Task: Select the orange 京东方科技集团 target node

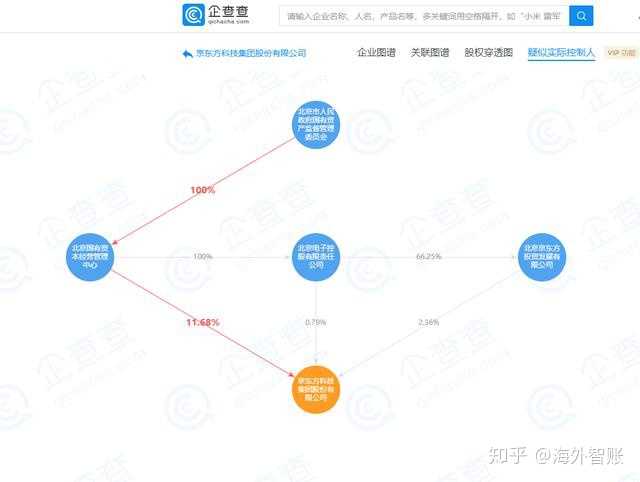Action: [x=316, y=389]
